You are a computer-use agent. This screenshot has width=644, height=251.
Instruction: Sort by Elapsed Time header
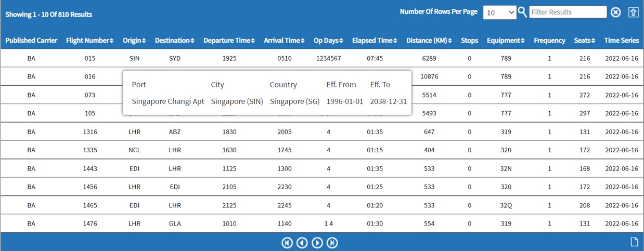(x=375, y=41)
